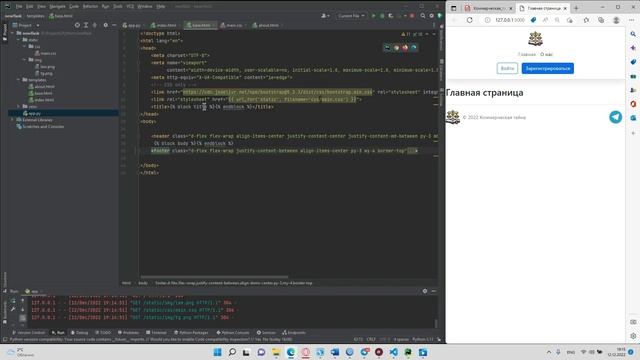The image size is (640, 360).
Task: Expand External Libraries node
Action: tap(13, 120)
